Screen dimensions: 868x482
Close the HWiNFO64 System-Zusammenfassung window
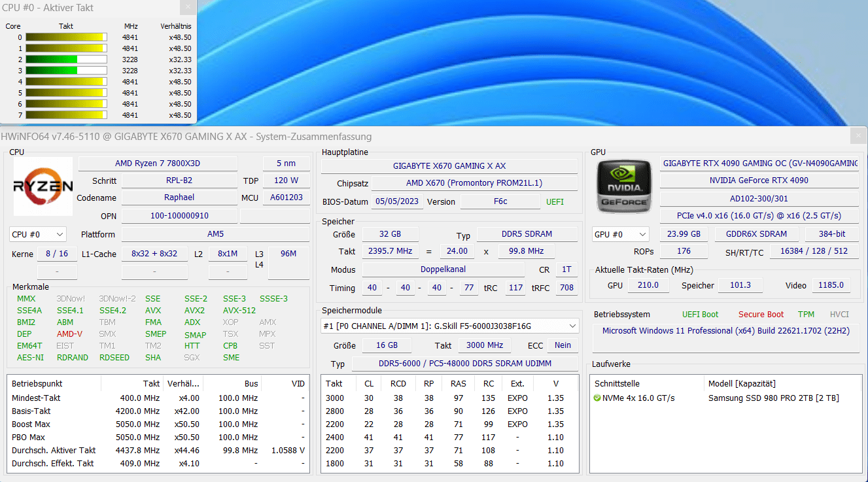(858, 135)
